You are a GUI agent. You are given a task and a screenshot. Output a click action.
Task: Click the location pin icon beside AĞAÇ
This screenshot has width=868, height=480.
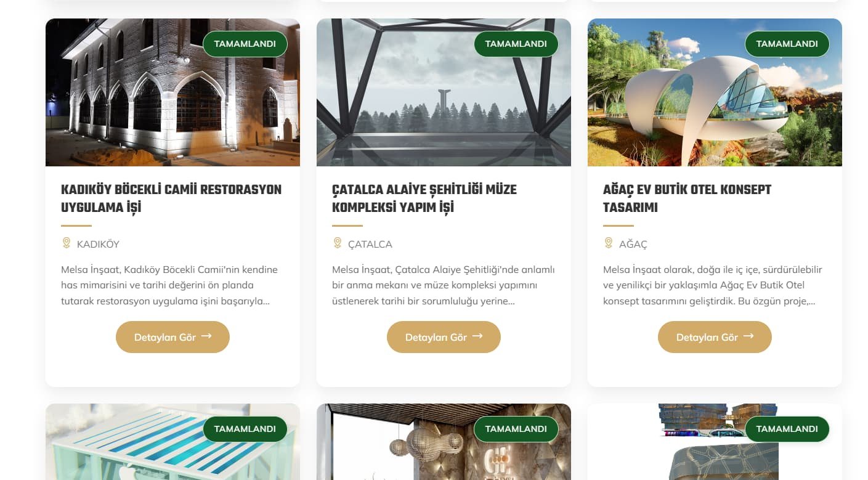click(x=609, y=243)
